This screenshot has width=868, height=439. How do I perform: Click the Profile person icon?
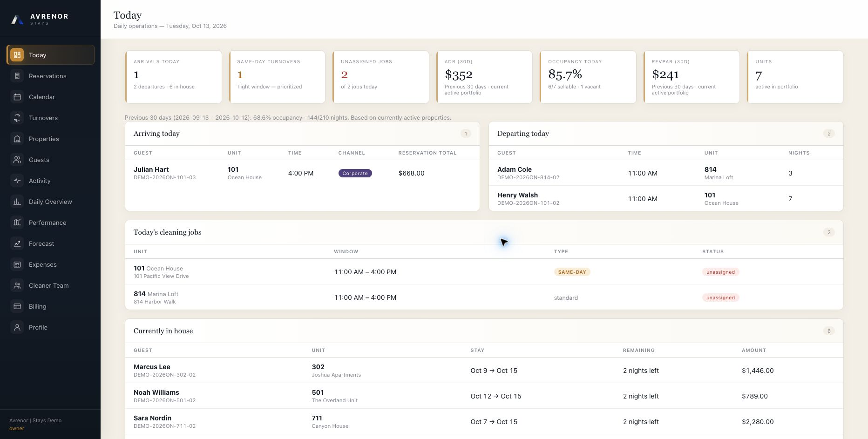tap(17, 327)
